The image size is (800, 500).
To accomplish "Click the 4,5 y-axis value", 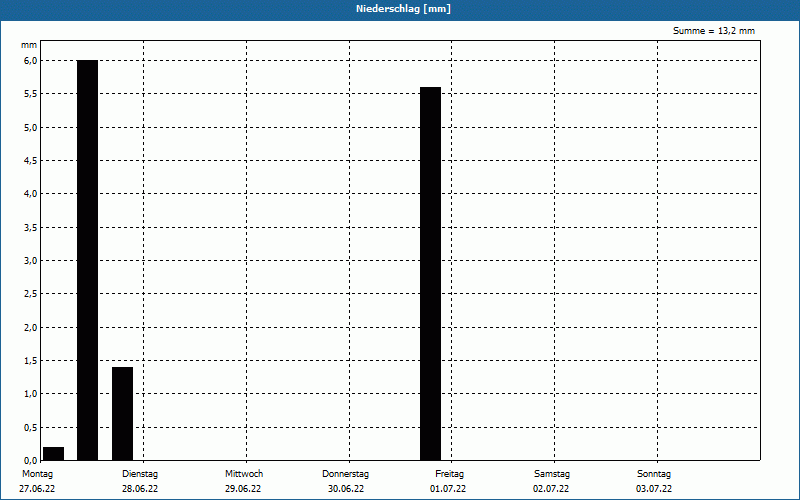I will (31, 161).
